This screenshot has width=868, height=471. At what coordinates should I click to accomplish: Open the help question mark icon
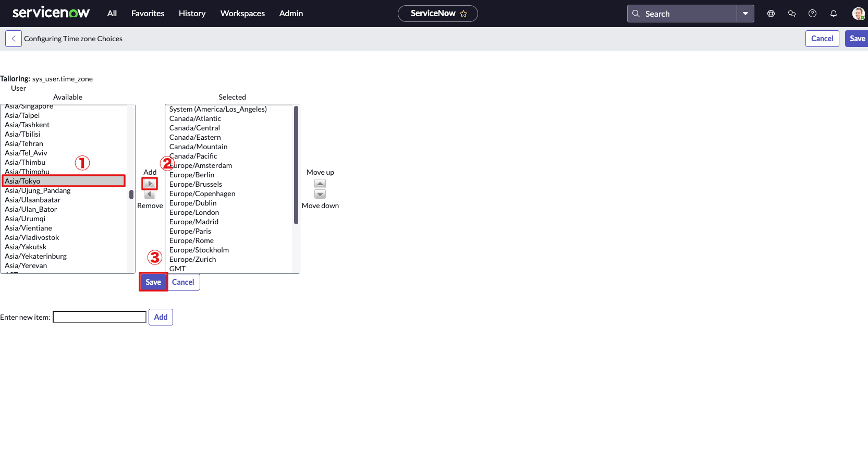pyautogui.click(x=812, y=14)
